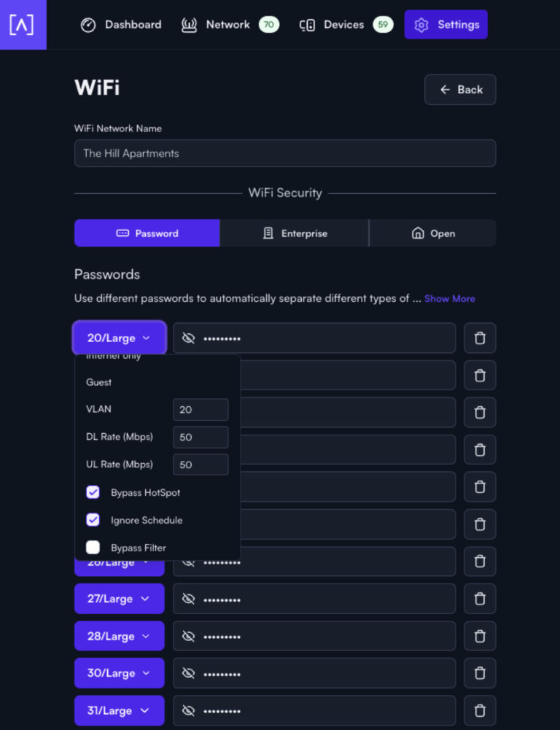Delete the 30/Large password entry
Screen dimensions: 560x730
pyautogui.click(x=480, y=673)
